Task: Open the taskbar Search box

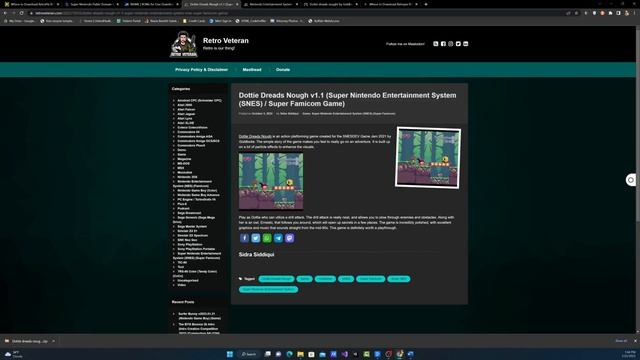Action: click(x=249, y=354)
